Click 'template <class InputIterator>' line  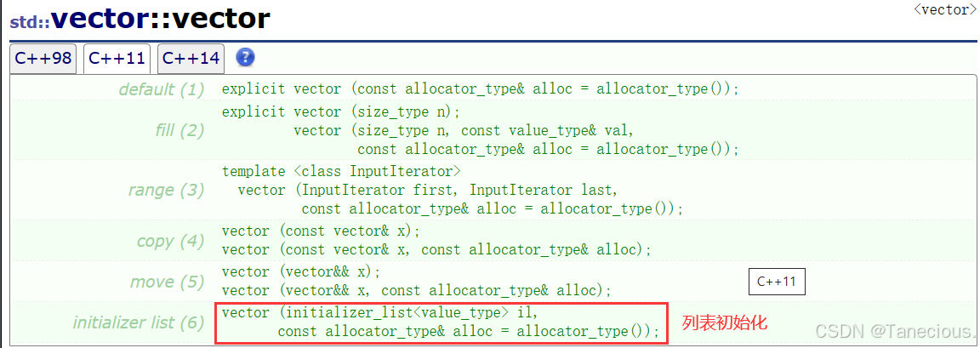(x=343, y=171)
